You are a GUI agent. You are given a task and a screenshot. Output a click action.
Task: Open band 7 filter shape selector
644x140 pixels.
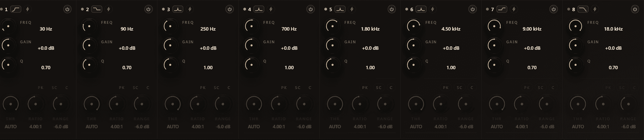pos(502,9)
